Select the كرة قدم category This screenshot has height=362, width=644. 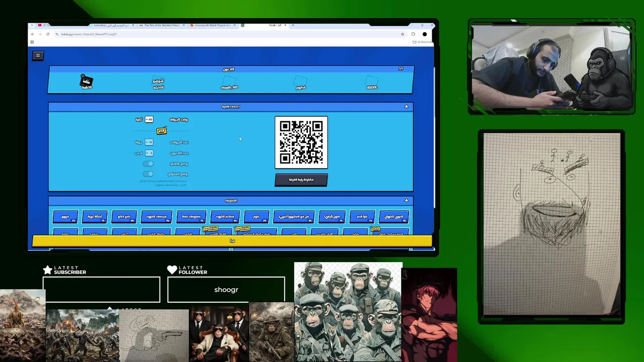(362, 217)
